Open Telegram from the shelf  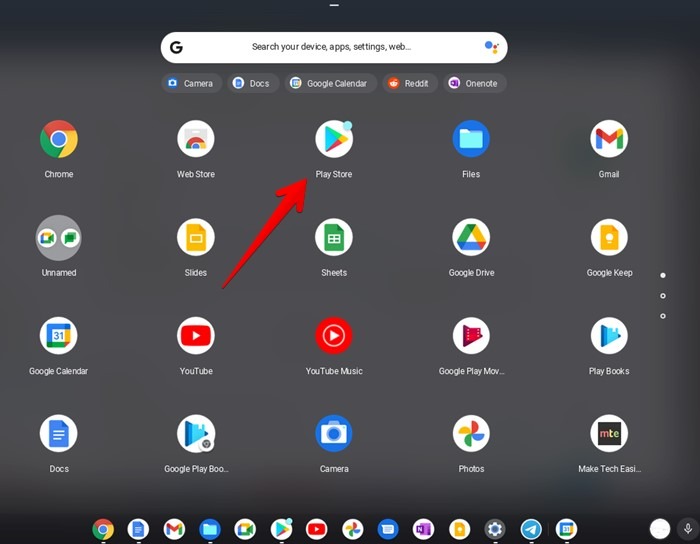click(531, 529)
